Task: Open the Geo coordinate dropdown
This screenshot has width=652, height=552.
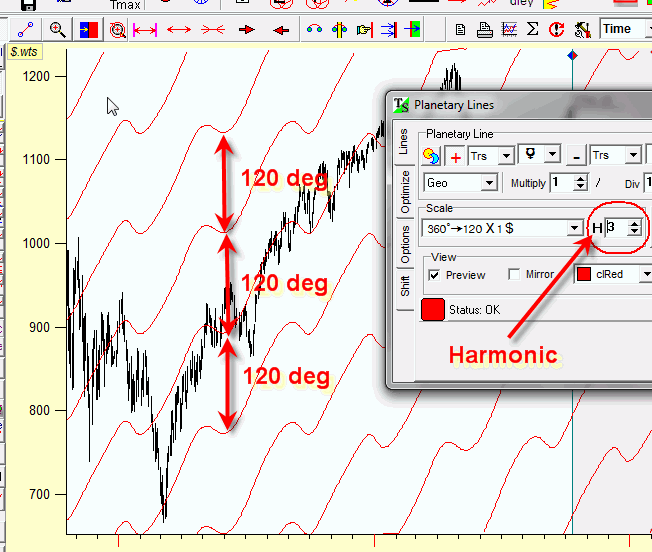Action: tap(488, 183)
